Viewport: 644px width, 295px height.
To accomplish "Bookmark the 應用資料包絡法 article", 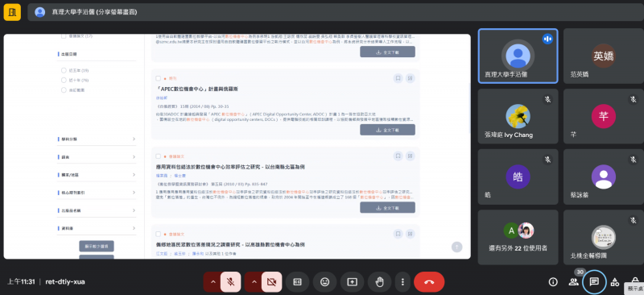I will click(398, 156).
